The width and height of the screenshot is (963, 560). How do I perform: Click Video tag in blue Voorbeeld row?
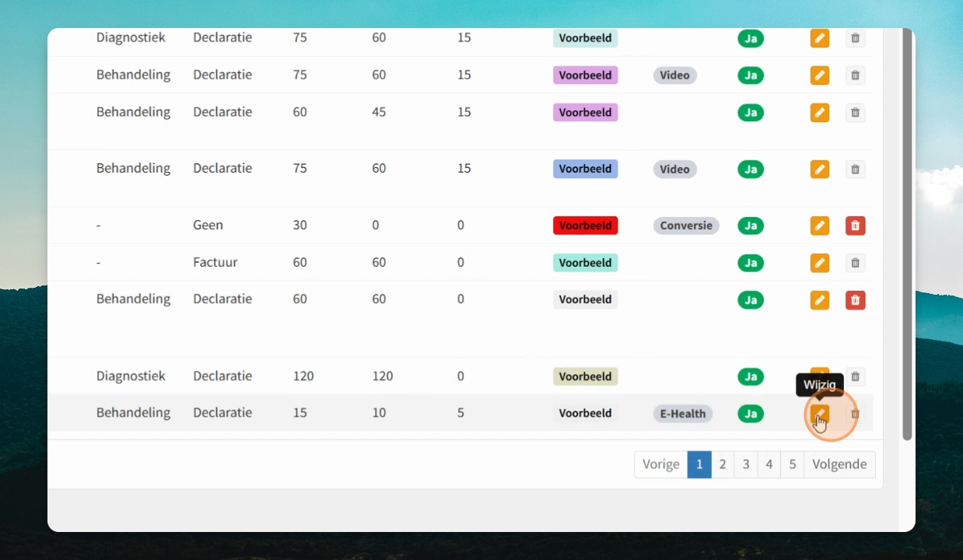[674, 169]
